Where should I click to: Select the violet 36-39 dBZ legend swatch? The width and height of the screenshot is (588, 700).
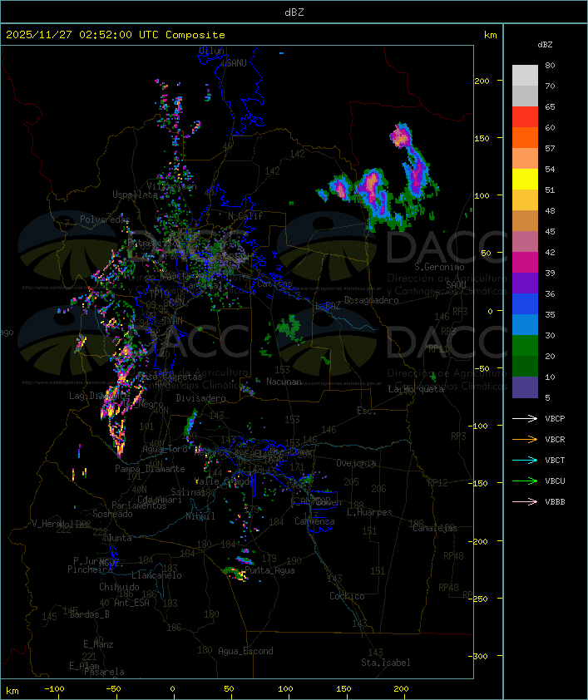(x=525, y=283)
